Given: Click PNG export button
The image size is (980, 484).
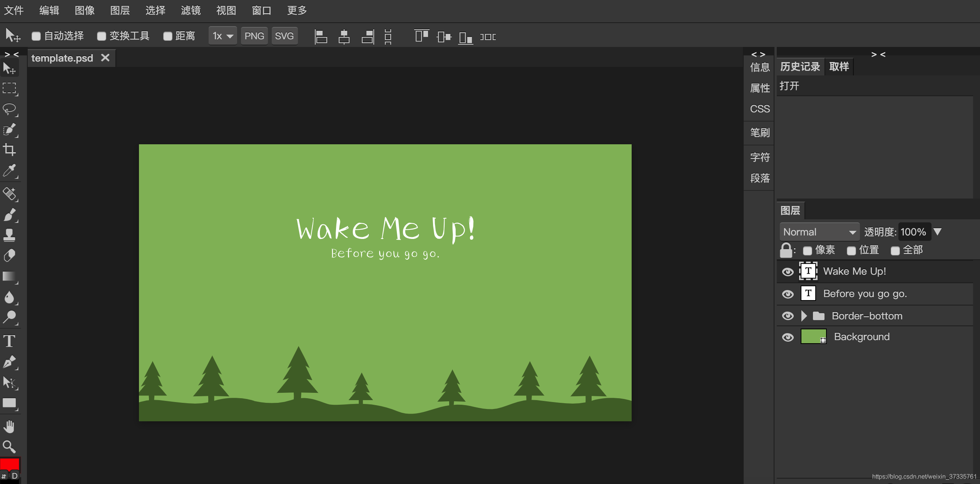Looking at the screenshot, I should (x=254, y=36).
